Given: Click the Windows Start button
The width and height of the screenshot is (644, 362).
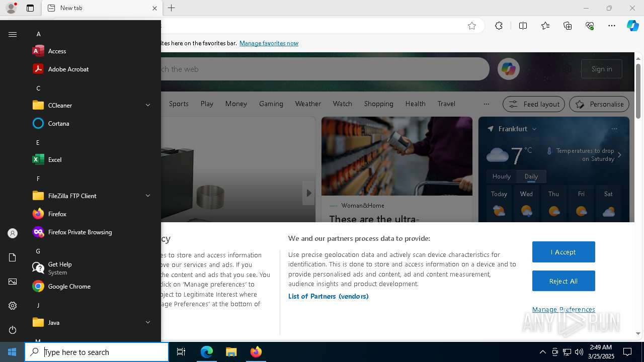Looking at the screenshot, I should 12,352.
